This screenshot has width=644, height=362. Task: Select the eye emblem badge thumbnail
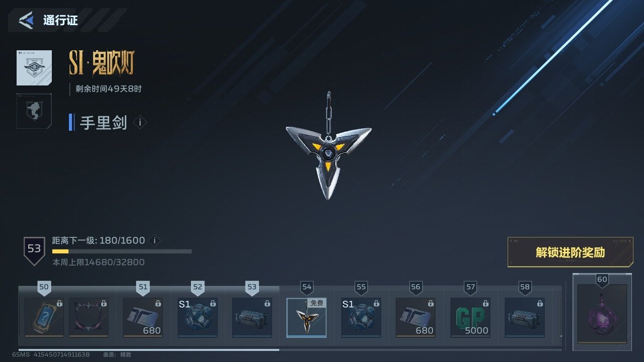point(34,68)
